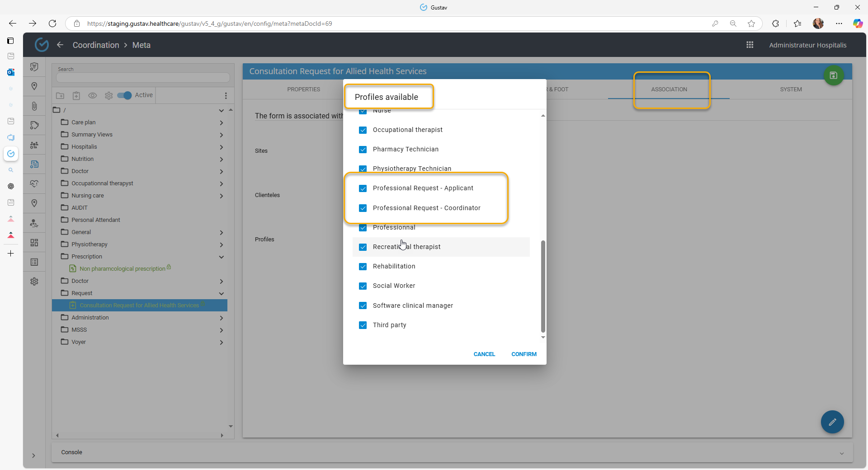The image size is (868, 470).
Task: Click the back arrow beside Coordination
Action: click(x=60, y=45)
